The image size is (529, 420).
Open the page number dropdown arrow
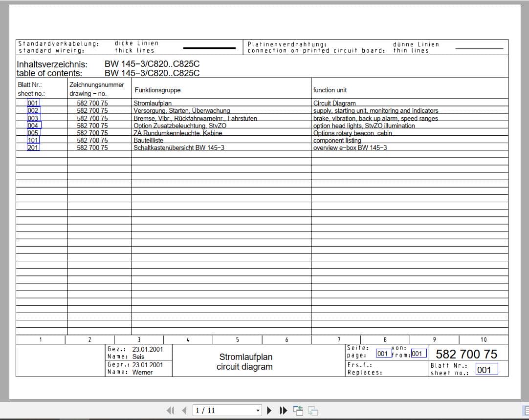[258, 410]
